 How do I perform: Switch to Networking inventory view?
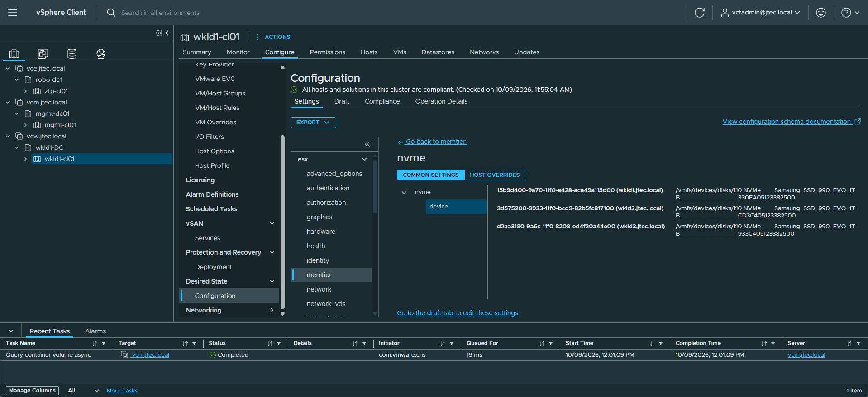pos(101,54)
